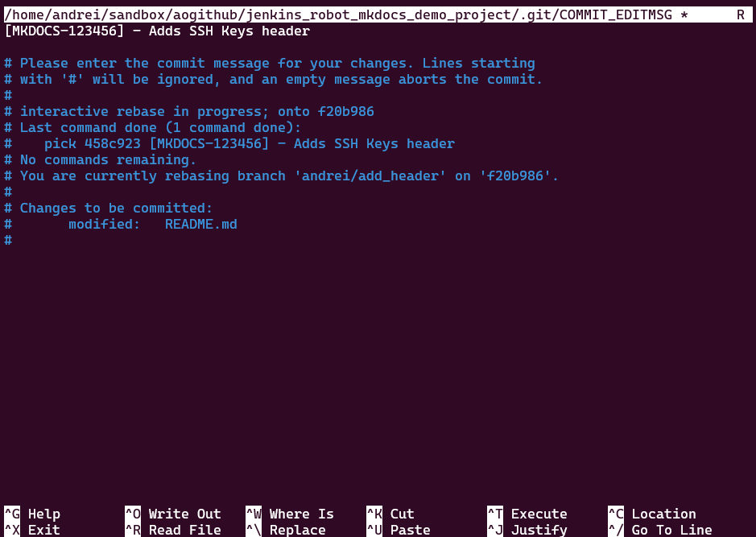The width and height of the screenshot is (756, 537).
Task: Place cursor in commit message first line
Action: [x=157, y=31]
